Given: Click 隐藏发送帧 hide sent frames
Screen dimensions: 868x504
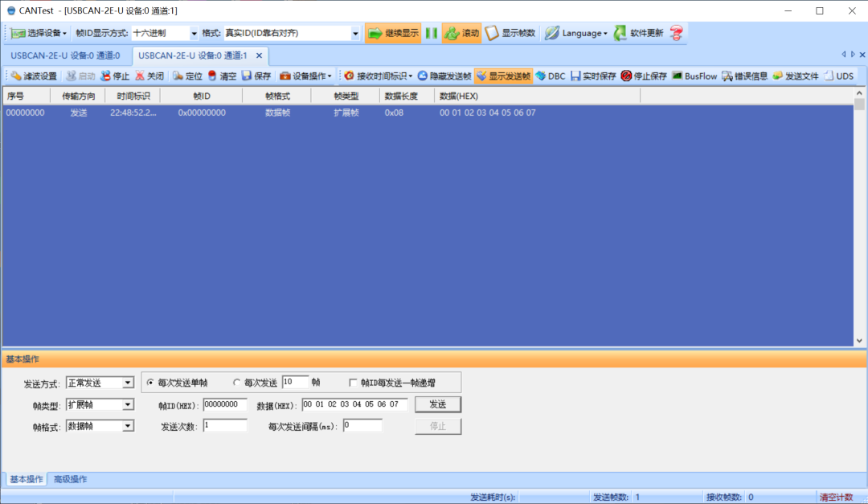Looking at the screenshot, I should pyautogui.click(x=444, y=76).
